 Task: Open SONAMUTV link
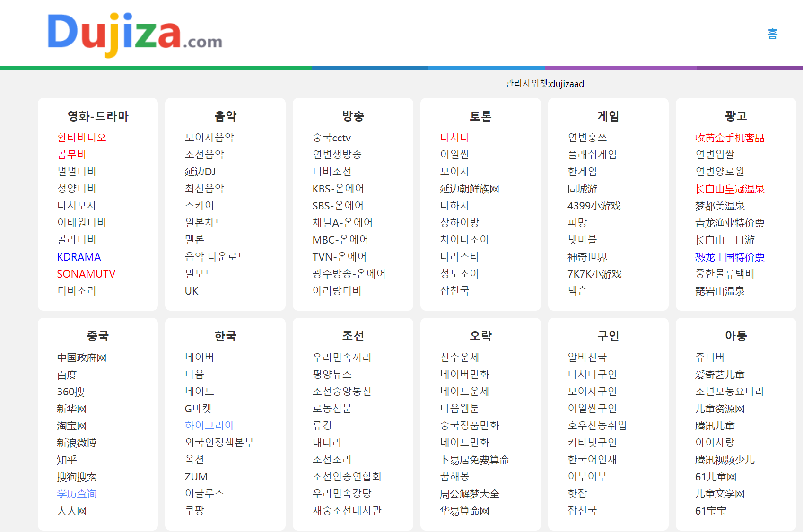[x=86, y=274]
